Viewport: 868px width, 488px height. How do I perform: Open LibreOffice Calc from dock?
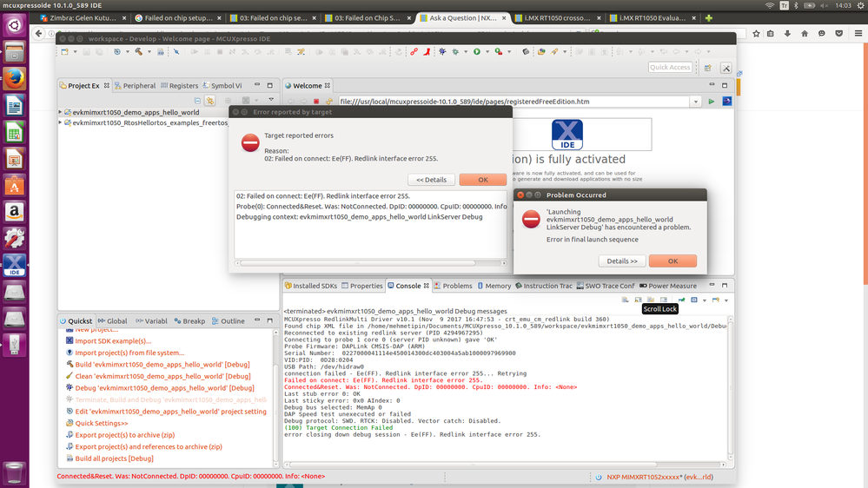pyautogui.click(x=15, y=132)
